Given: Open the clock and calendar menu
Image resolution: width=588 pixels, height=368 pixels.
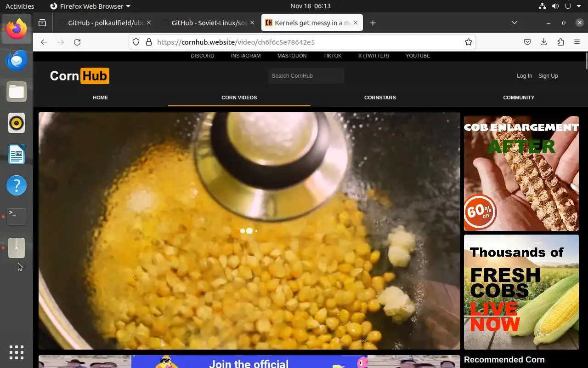Looking at the screenshot, I should [311, 6].
